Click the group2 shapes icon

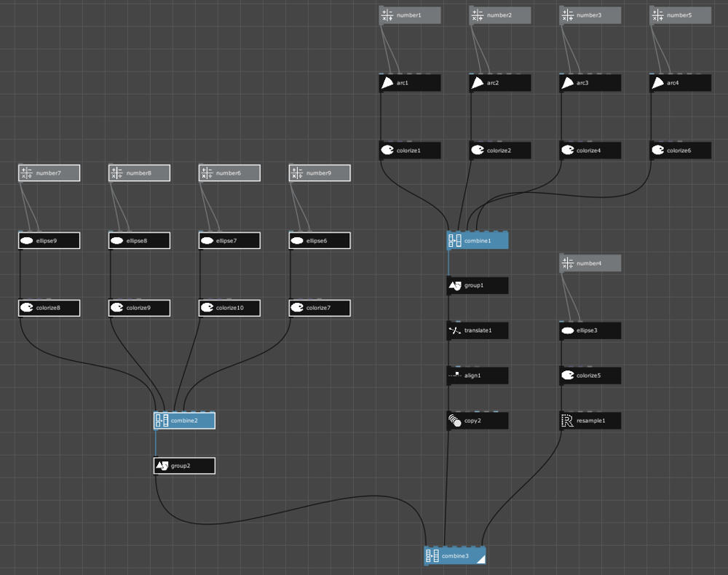162,466
